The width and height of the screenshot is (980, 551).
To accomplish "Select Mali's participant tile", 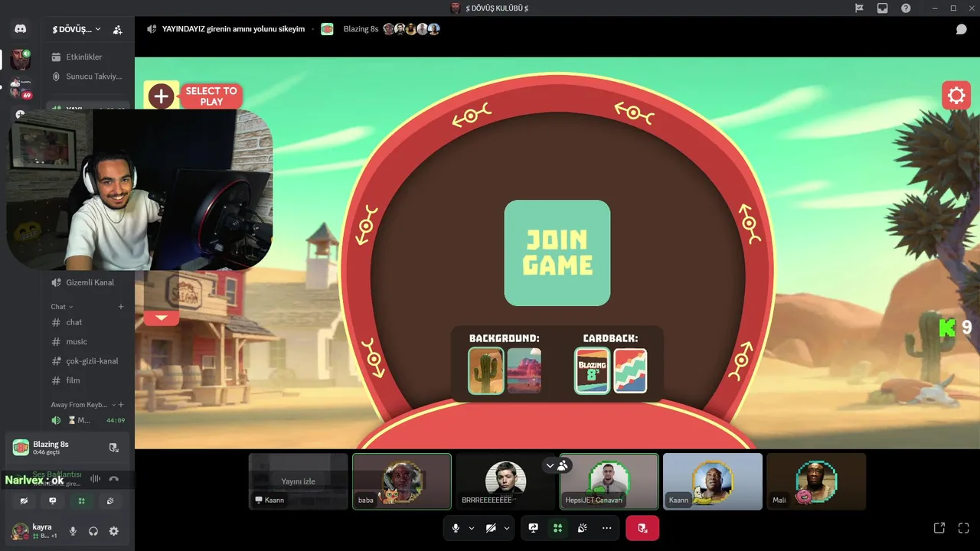I will click(x=816, y=481).
